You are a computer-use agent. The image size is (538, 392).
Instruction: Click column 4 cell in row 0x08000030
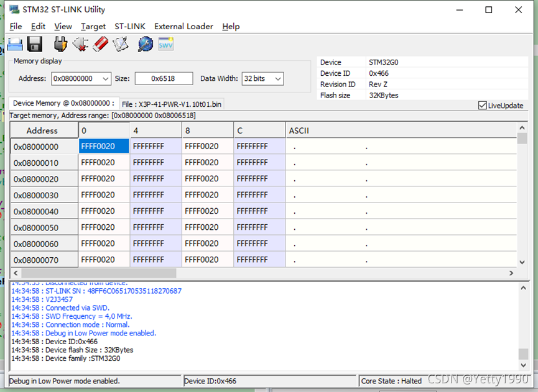click(155, 195)
